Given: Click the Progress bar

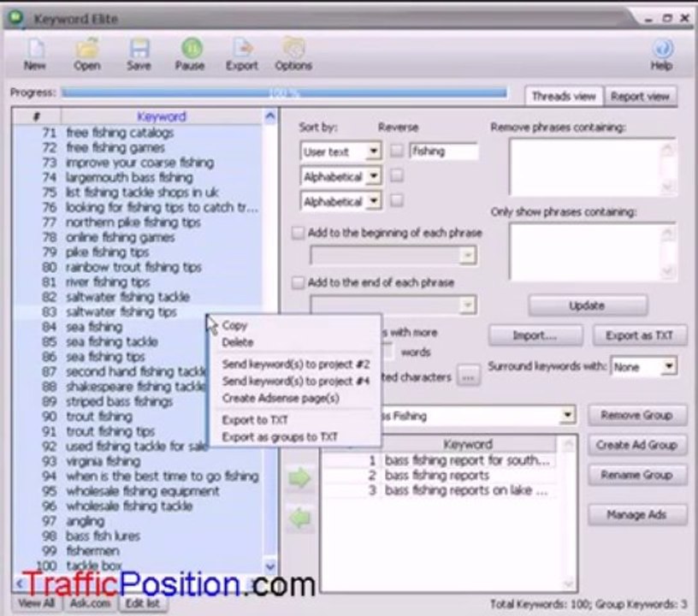Looking at the screenshot, I should coord(284,93).
